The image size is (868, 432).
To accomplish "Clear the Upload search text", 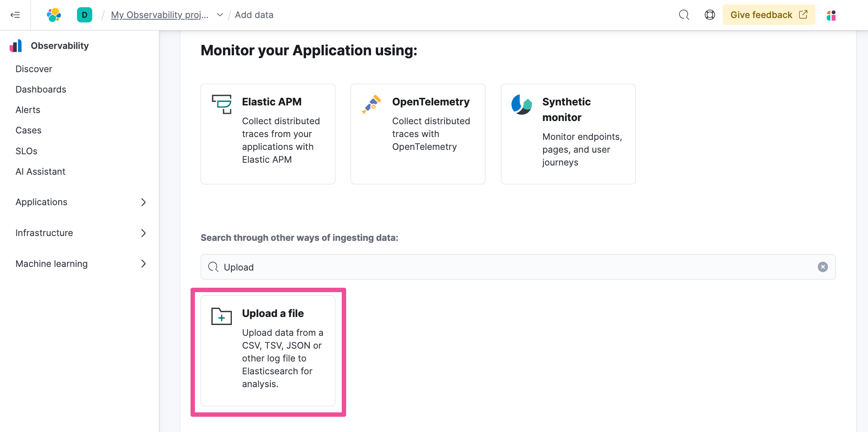I will coord(823,267).
